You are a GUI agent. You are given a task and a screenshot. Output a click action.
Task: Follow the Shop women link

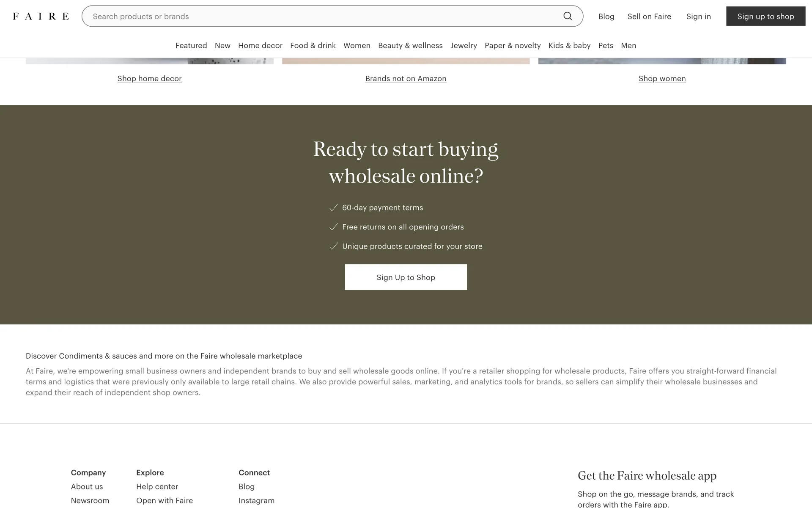[x=662, y=78]
